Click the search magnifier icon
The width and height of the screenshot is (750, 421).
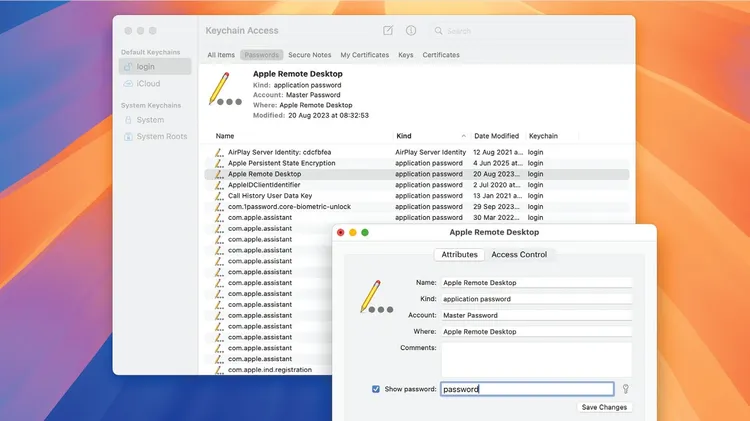click(439, 31)
